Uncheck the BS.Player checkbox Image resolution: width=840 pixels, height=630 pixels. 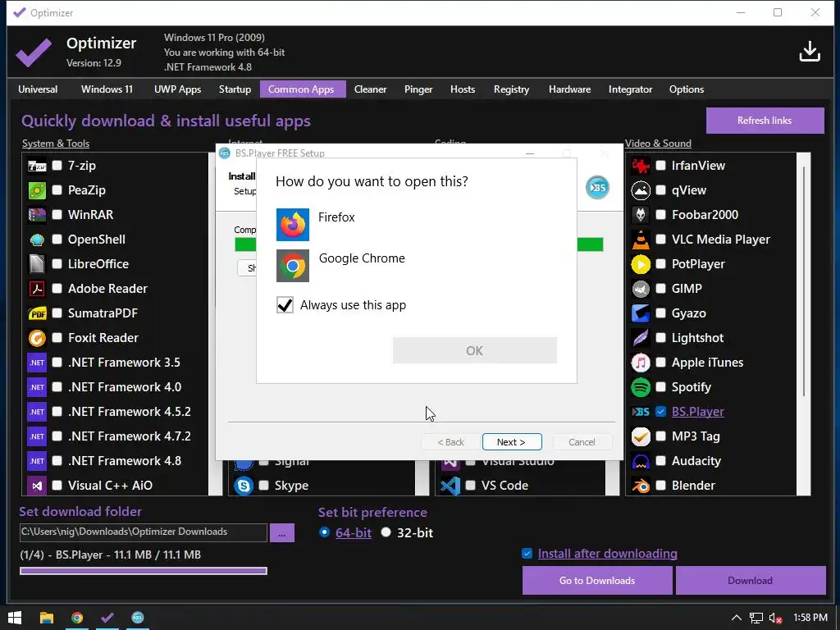(661, 412)
